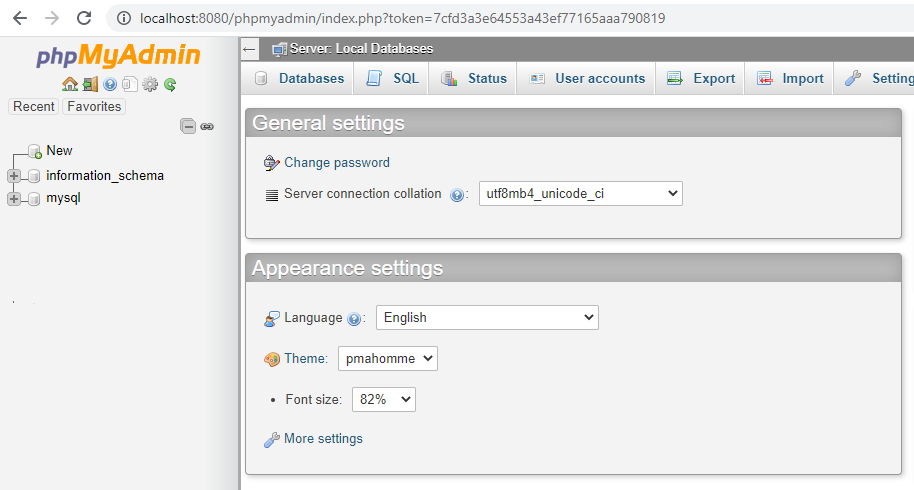Select the mysql database name
Screen dimensions: 914x490
click(x=64, y=198)
